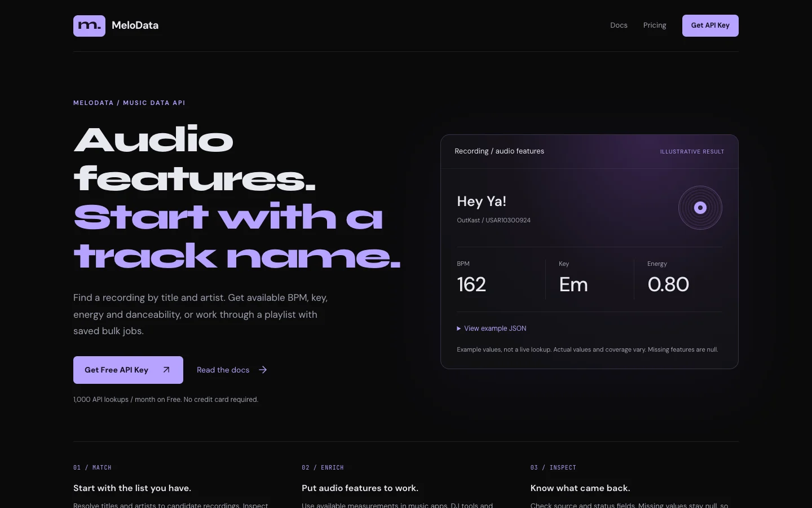Open the Docs navigation link
The width and height of the screenshot is (812, 508).
(x=619, y=25)
